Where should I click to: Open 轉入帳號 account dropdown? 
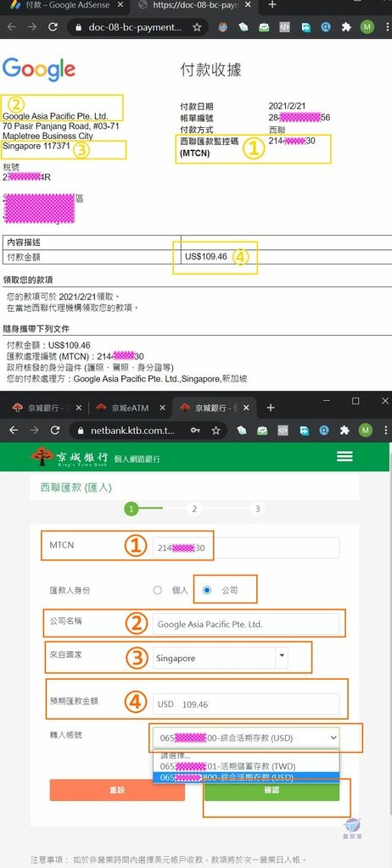(x=246, y=738)
